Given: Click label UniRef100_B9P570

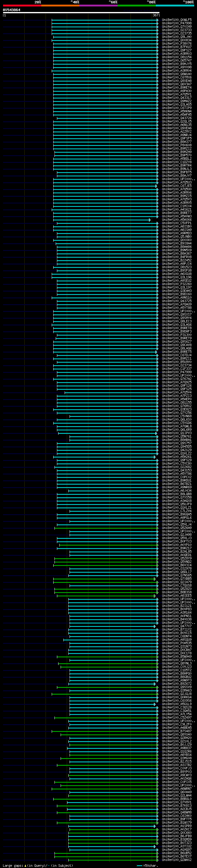Looking at the screenshot, I should tap(177, 155).
